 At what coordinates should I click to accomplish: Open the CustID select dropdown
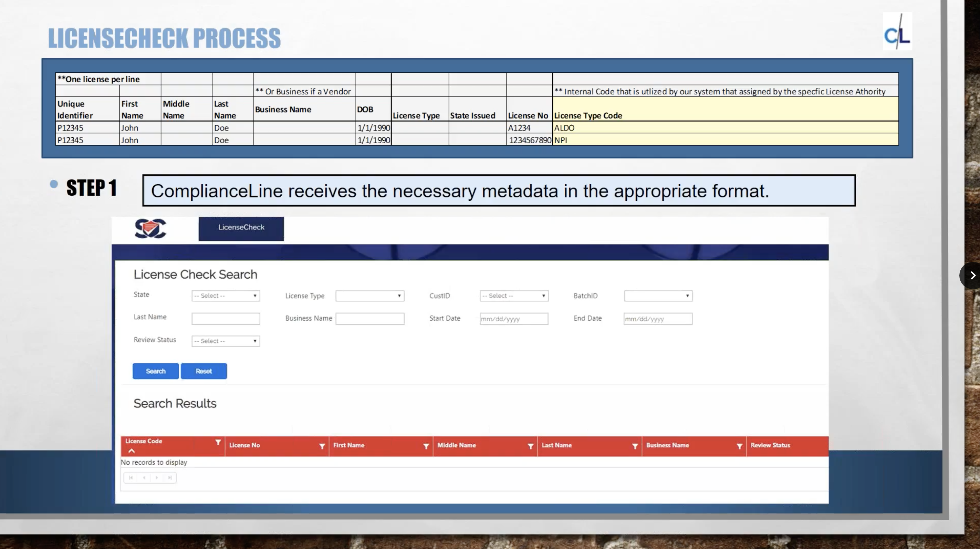coord(513,296)
